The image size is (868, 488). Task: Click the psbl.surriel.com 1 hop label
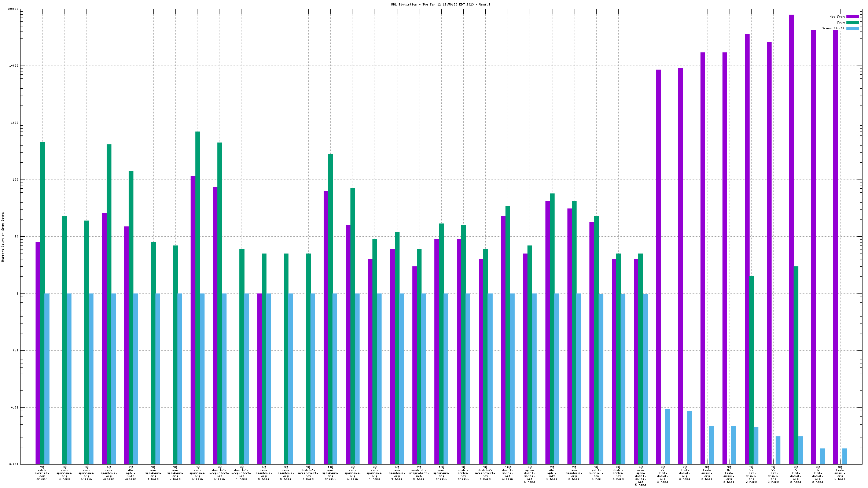click(x=596, y=473)
